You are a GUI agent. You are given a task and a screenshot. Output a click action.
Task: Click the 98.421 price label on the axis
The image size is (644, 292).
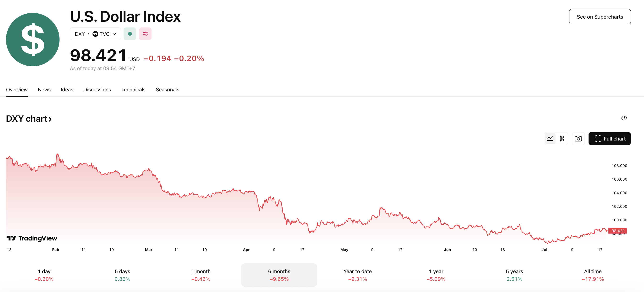tap(617, 231)
